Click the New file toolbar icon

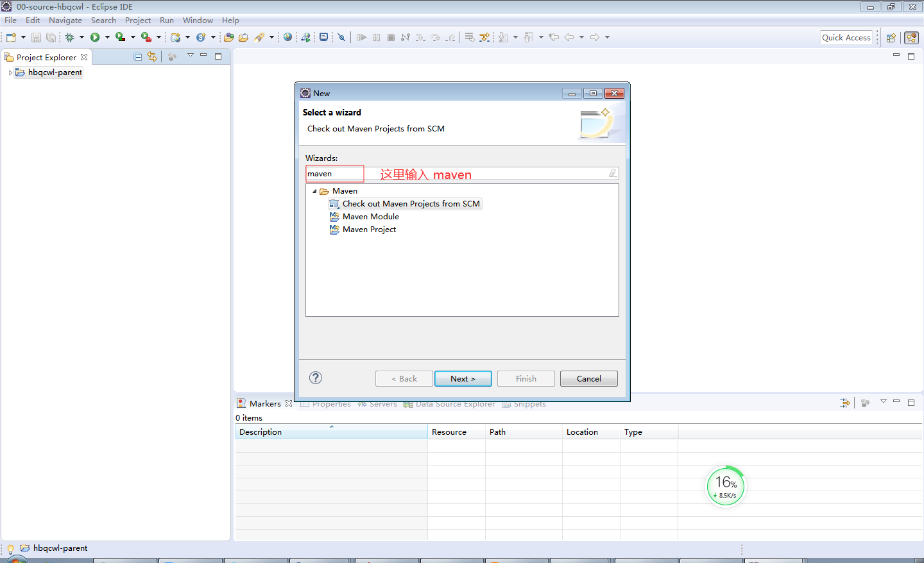[11, 37]
